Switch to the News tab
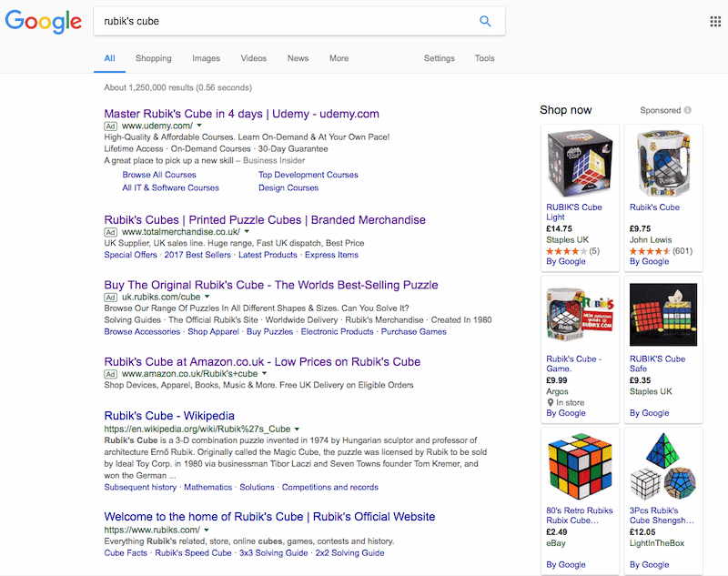This screenshot has height=576, width=728. pyautogui.click(x=298, y=58)
